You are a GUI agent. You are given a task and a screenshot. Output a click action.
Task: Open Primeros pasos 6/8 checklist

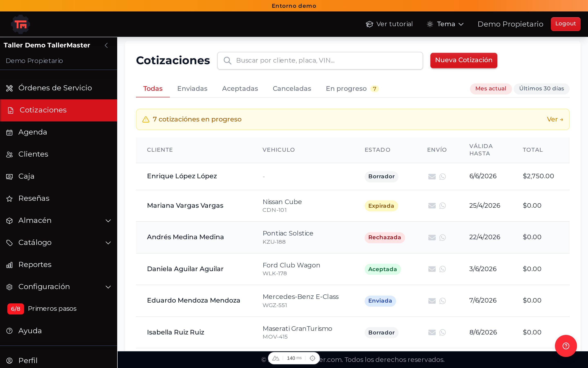[x=42, y=309]
